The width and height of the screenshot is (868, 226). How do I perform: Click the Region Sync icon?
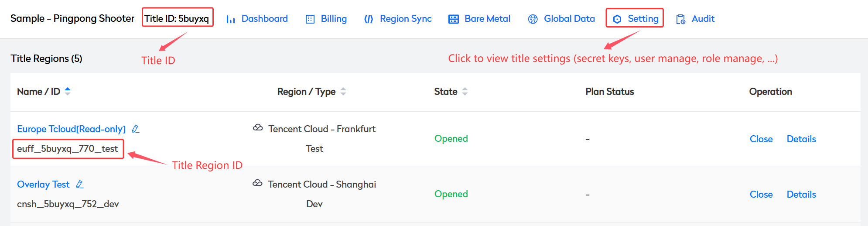(369, 19)
